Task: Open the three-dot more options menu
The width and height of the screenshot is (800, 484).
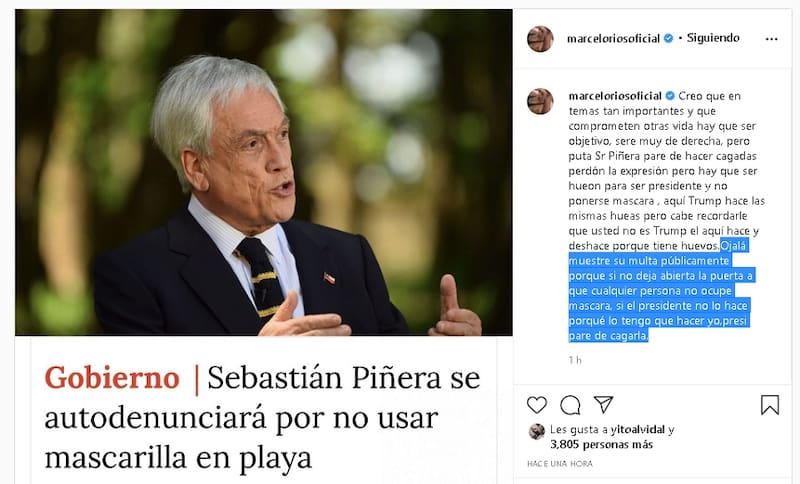Action: (771, 39)
